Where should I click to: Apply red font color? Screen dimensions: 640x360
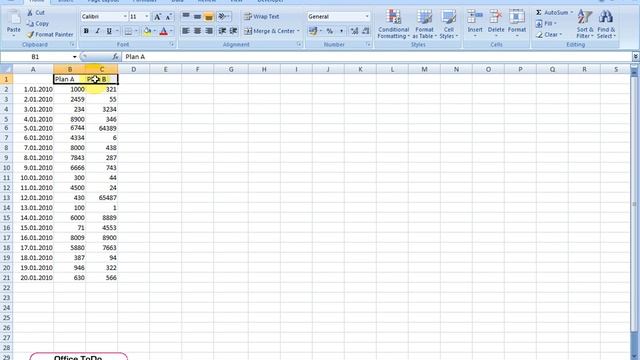164,31
